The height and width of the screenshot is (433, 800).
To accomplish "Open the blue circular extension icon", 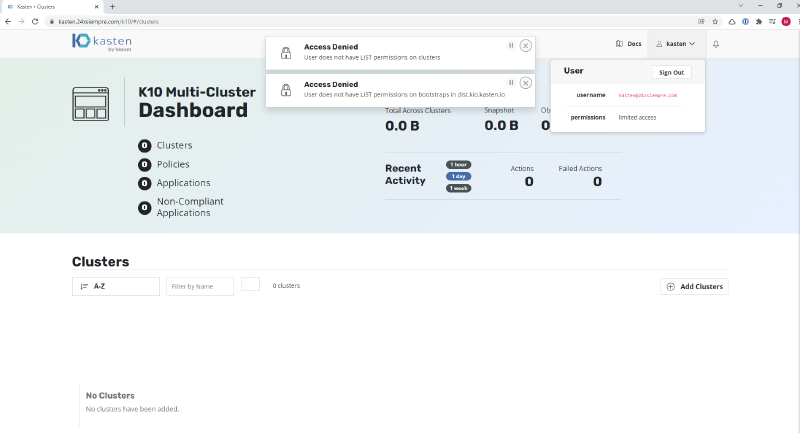I will pyautogui.click(x=745, y=21).
